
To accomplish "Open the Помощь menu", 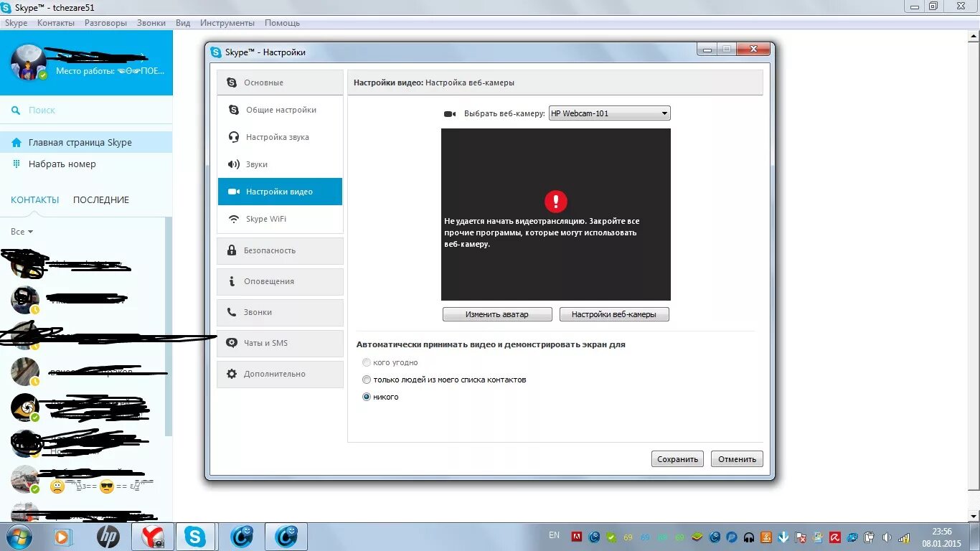I will pos(282,23).
